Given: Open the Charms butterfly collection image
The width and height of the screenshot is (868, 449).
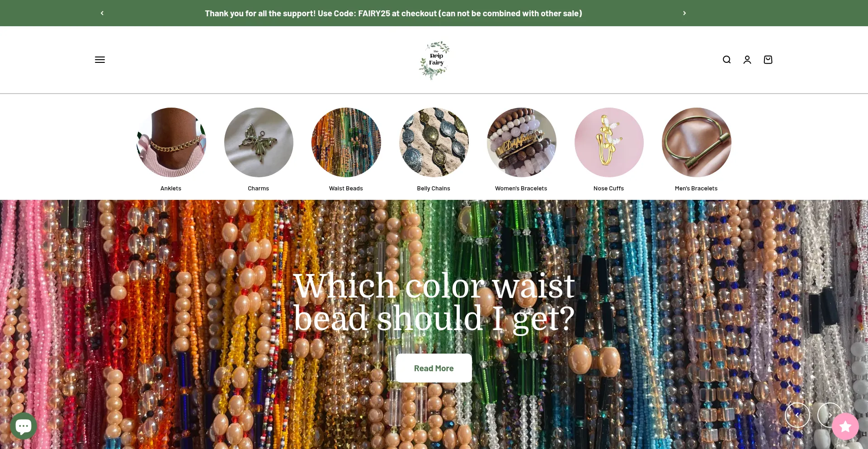Looking at the screenshot, I should tap(259, 142).
